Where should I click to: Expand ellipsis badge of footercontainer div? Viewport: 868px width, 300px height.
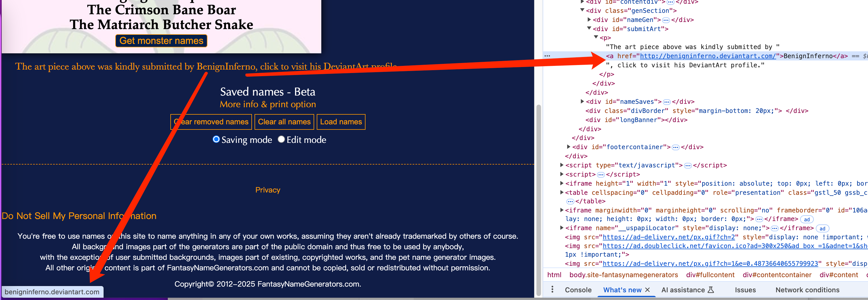tap(676, 147)
